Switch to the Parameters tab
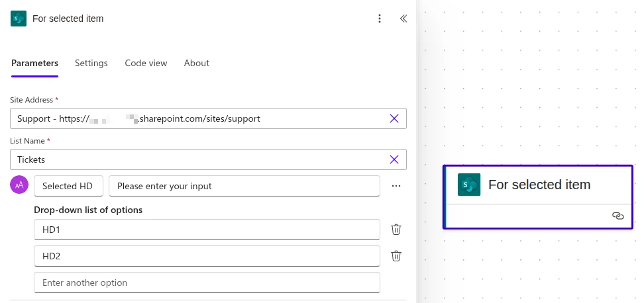 tap(34, 63)
